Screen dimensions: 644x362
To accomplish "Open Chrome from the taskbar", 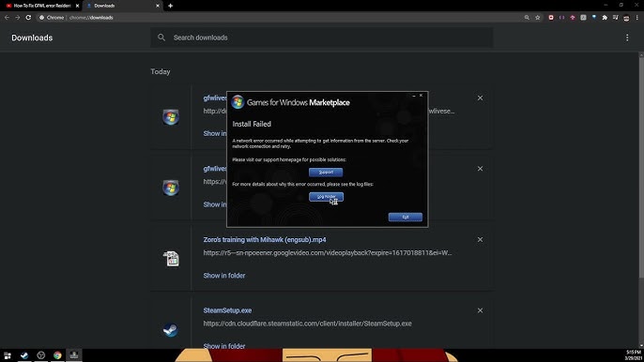I will pyautogui.click(x=57, y=355).
